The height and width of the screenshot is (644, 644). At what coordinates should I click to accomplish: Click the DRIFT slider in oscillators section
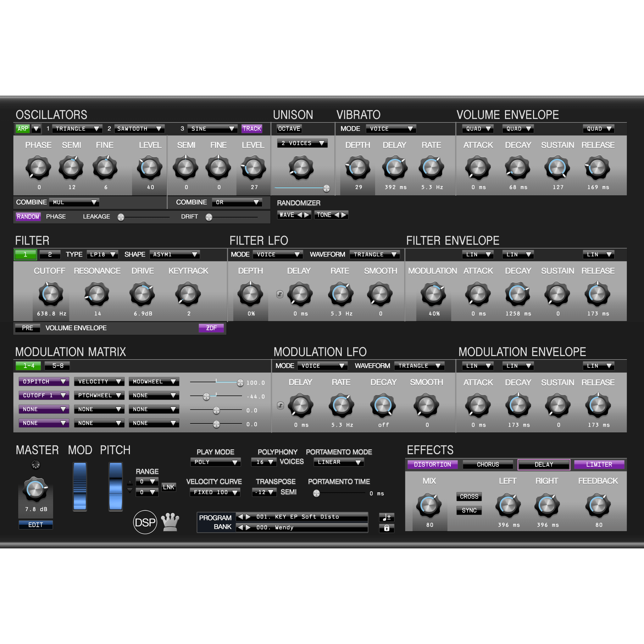[x=209, y=217]
